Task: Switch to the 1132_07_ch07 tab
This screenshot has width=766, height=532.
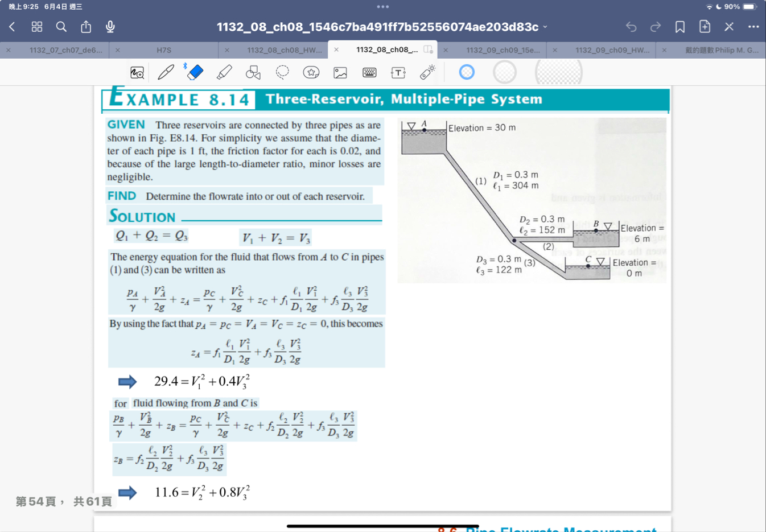Action: pos(65,50)
